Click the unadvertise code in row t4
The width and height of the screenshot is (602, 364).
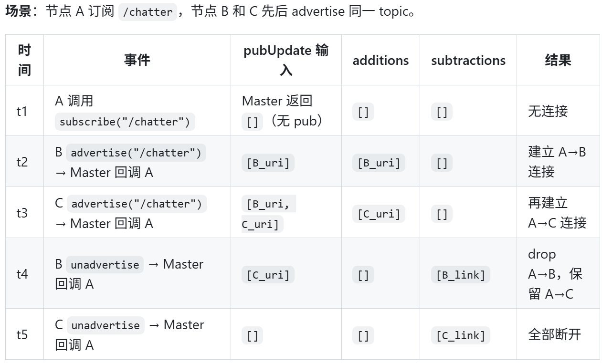click(105, 265)
